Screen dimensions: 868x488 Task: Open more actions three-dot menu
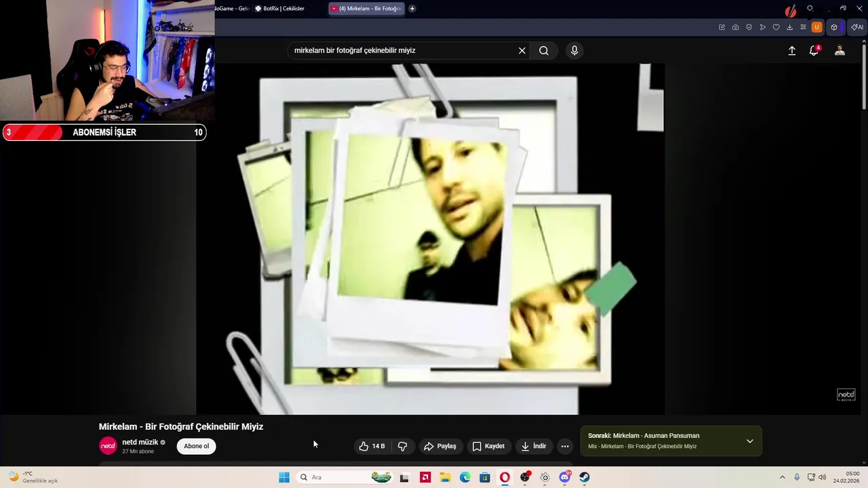tap(565, 446)
